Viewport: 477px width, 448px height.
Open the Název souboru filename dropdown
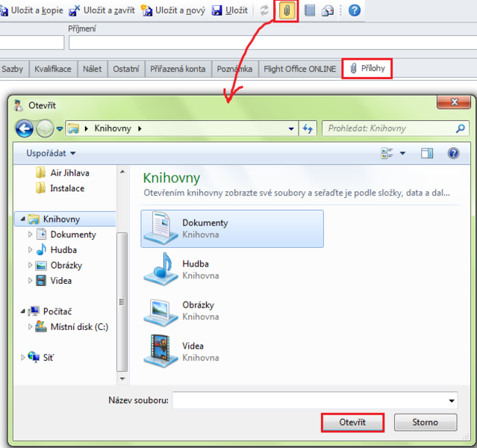pos(451,401)
